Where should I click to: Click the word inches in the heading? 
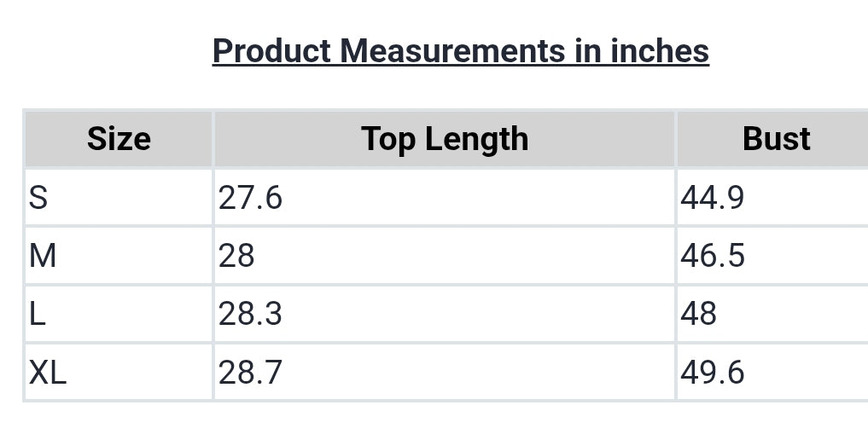pos(660,51)
